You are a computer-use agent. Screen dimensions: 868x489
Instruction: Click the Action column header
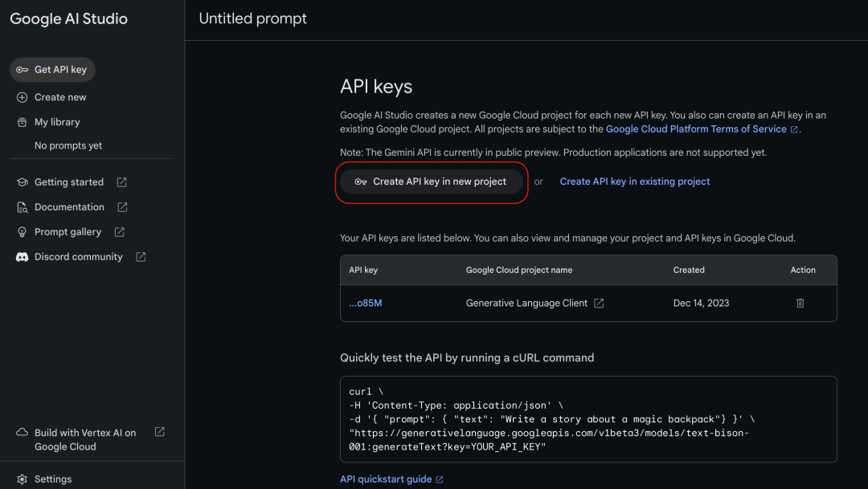click(803, 270)
